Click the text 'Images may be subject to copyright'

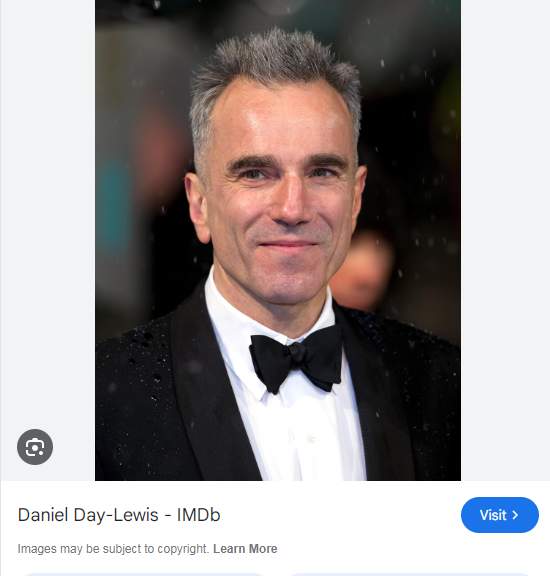pos(114,548)
